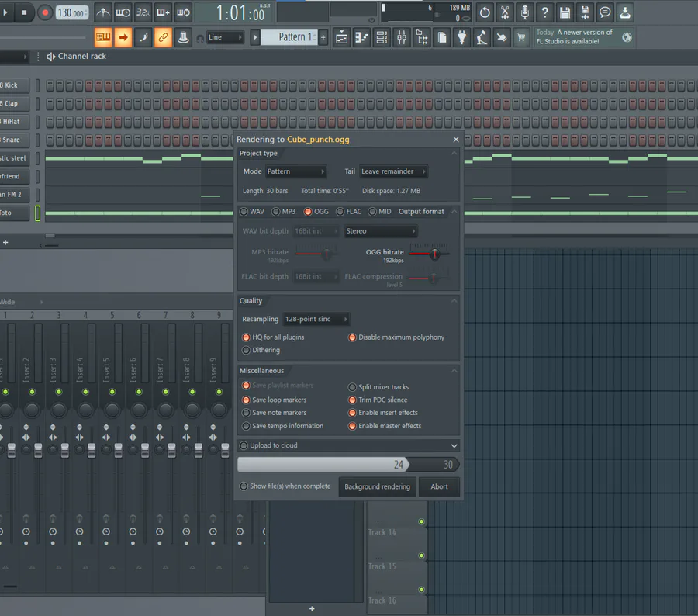Enable Split mixer tracks
The width and height of the screenshot is (698, 616).
(352, 387)
